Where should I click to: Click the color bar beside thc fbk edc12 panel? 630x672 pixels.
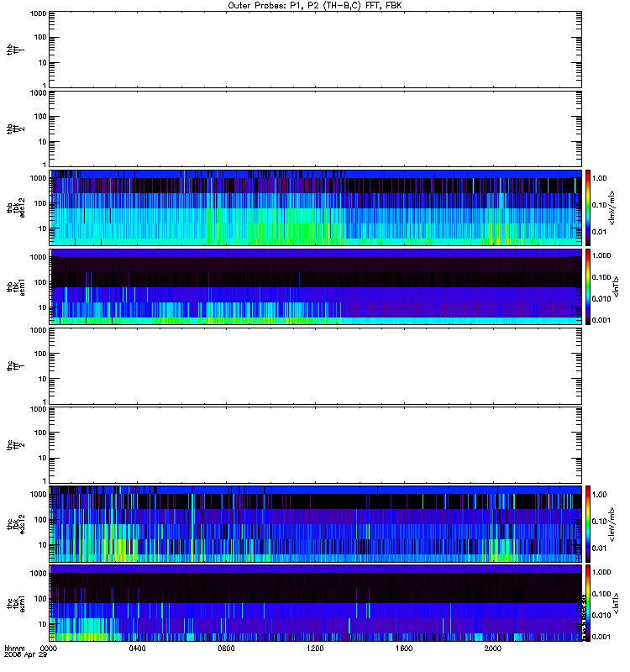pyautogui.click(x=588, y=524)
